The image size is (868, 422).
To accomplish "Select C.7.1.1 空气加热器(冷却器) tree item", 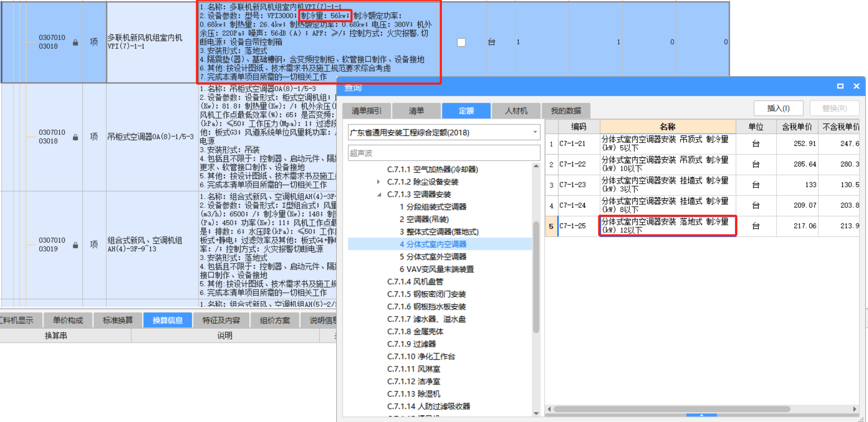I will point(433,169).
